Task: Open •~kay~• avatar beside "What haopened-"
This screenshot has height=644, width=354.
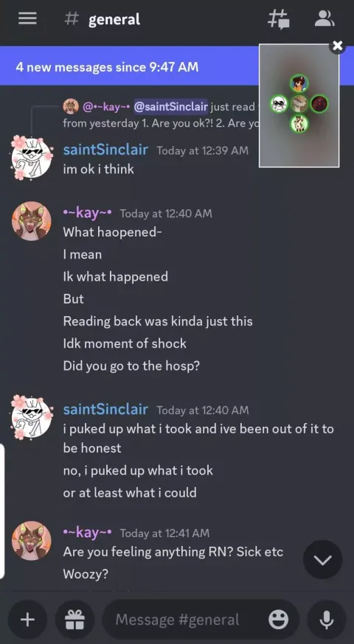Action: 32,221
